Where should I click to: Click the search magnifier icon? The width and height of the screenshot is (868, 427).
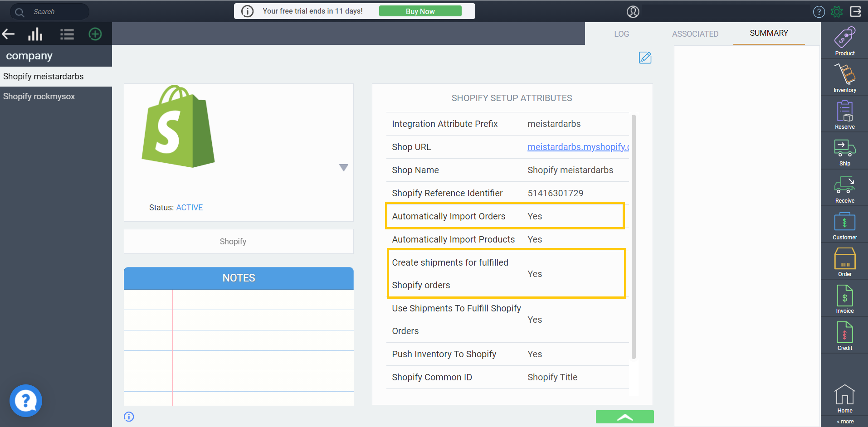pyautogui.click(x=20, y=12)
